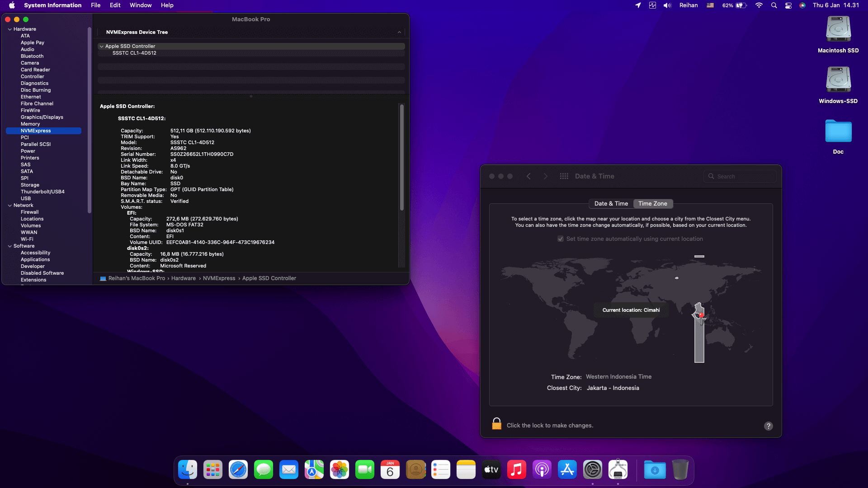The width and height of the screenshot is (868, 488).
Task: Click Hardware in the path bar
Action: (184, 278)
